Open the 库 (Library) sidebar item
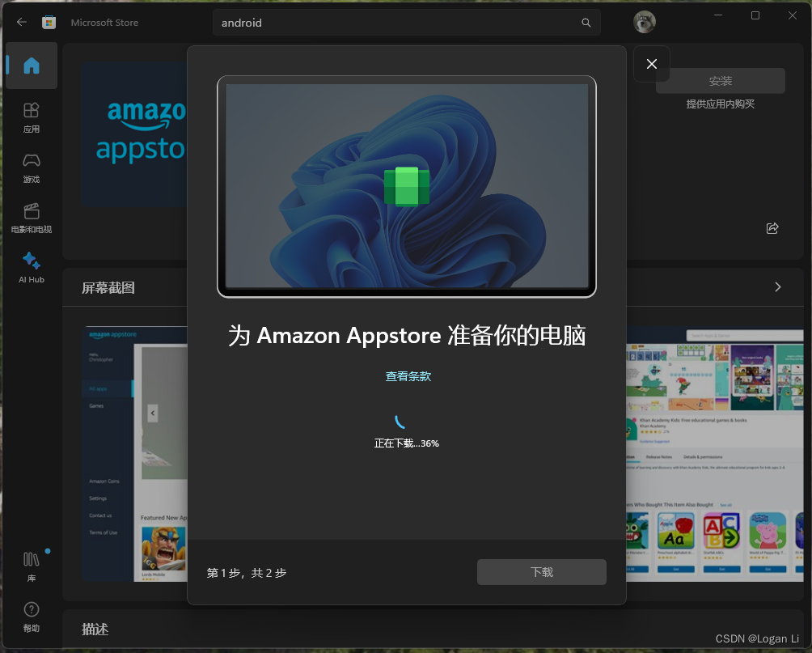This screenshot has height=653, width=812. pyautogui.click(x=32, y=566)
